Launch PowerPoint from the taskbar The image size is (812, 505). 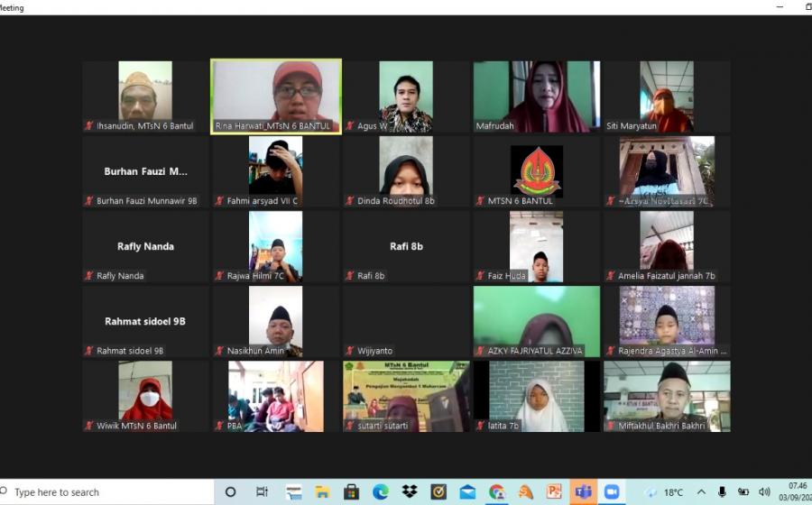tap(554, 491)
